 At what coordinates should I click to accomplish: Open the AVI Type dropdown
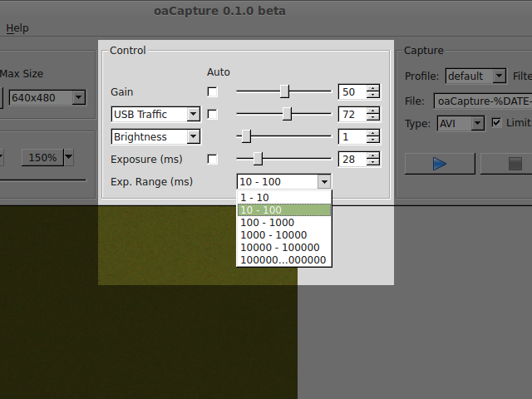click(461, 123)
